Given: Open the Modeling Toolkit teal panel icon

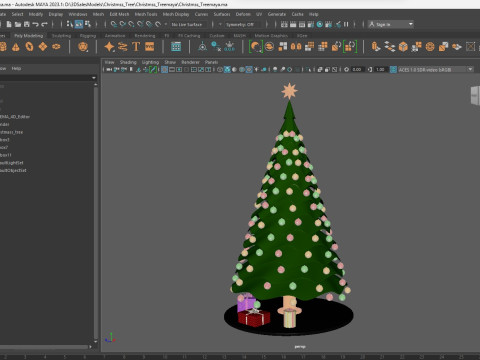Looking at the screenshot, I should pyautogui.click(x=176, y=47).
